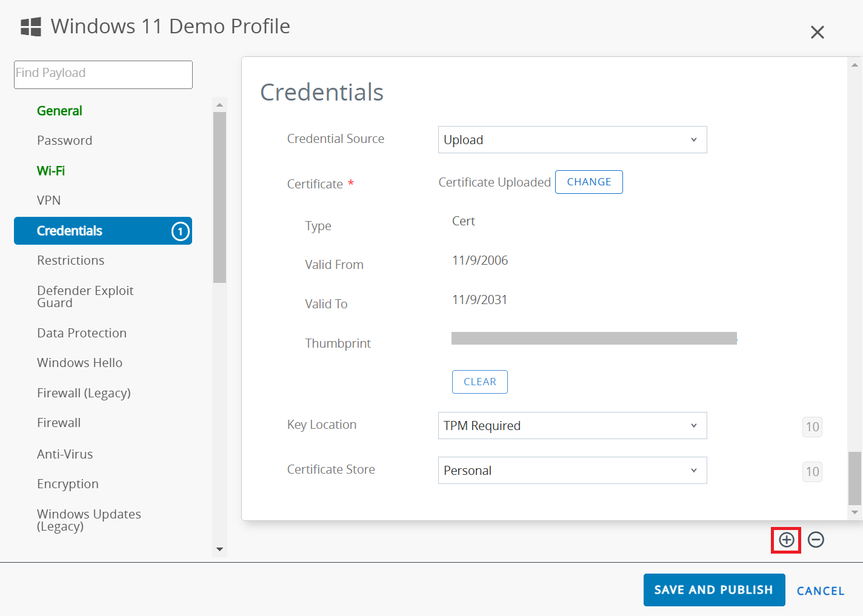Open the Anti-Virus payload
The width and height of the screenshot is (863, 616).
click(65, 454)
